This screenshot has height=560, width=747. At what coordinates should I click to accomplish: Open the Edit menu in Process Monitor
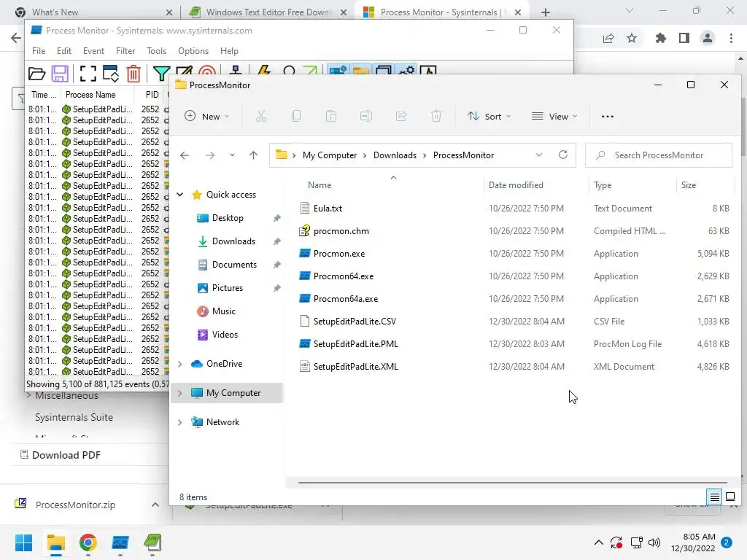click(64, 51)
